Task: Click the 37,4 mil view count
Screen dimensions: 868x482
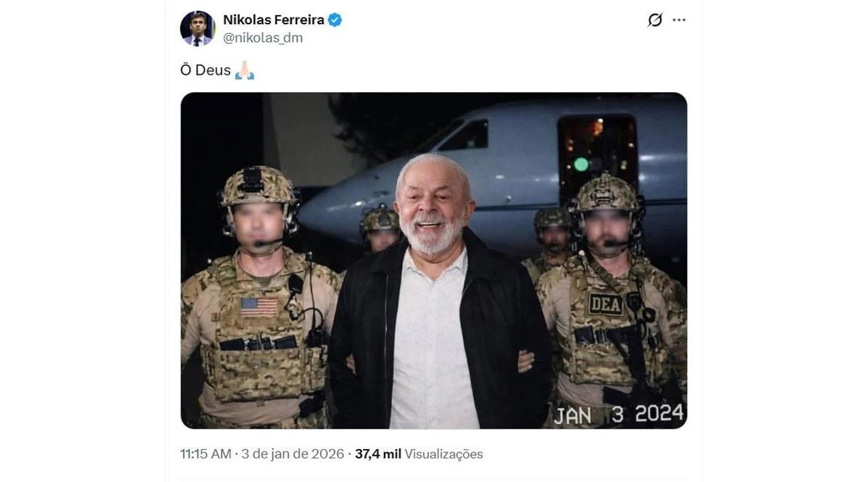Action: 378,454
